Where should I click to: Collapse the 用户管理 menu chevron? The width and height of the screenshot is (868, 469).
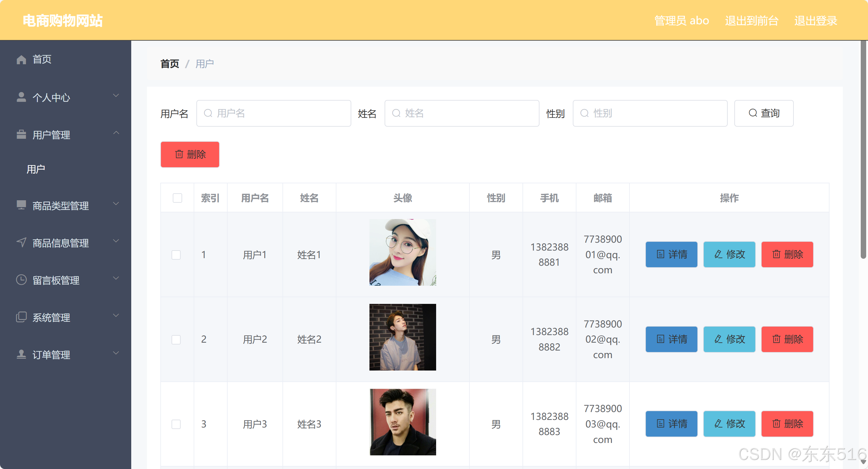click(x=116, y=133)
